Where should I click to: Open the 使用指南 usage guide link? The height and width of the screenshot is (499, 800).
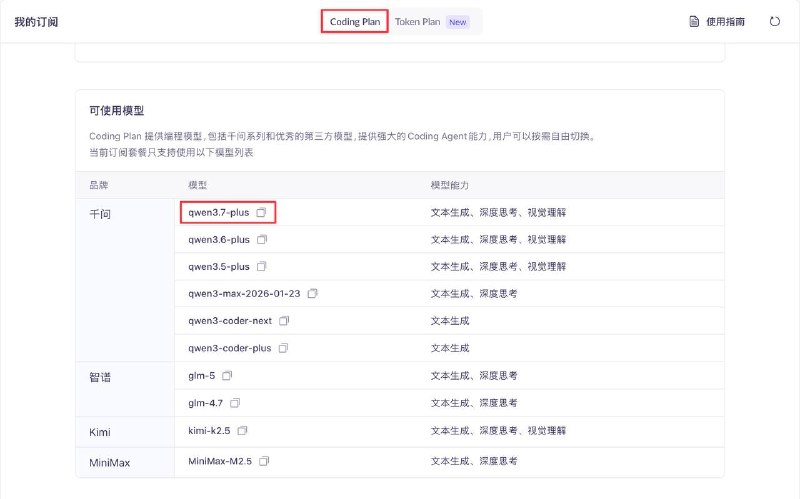(x=725, y=21)
